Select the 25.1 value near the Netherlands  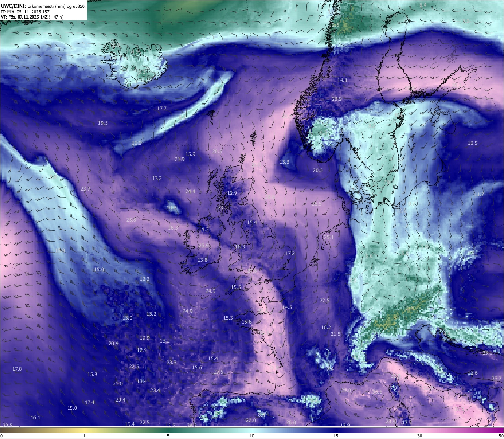click(329, 237)
